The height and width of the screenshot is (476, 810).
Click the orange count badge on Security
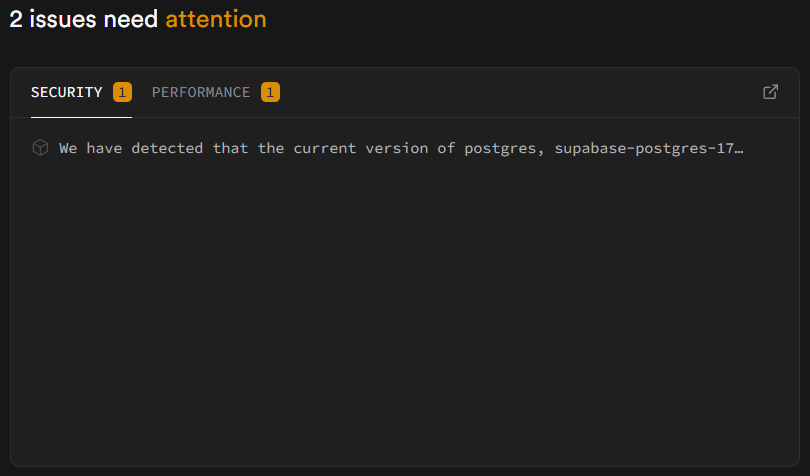click(x=122, y=92)
